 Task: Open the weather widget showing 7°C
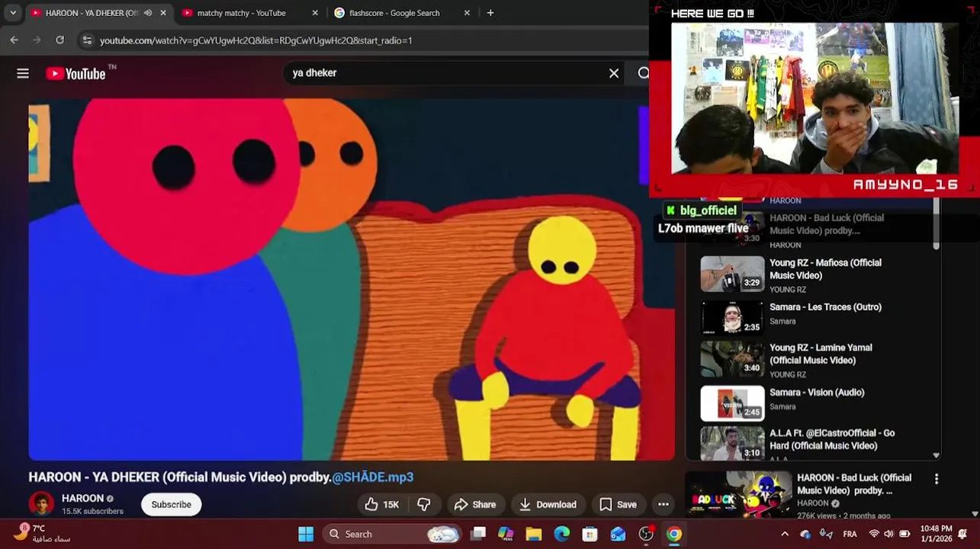click(x=43, y=534)
